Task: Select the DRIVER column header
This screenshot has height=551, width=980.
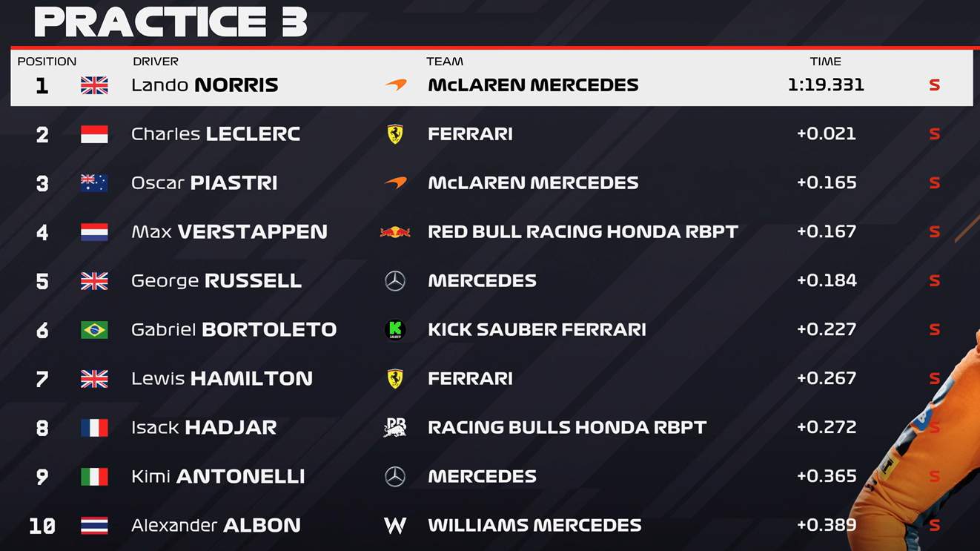Action: 156,62
